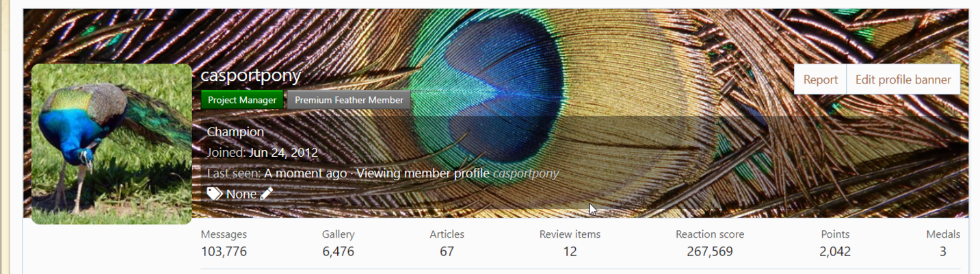Click Edit profile banner button

pos(903,79)
